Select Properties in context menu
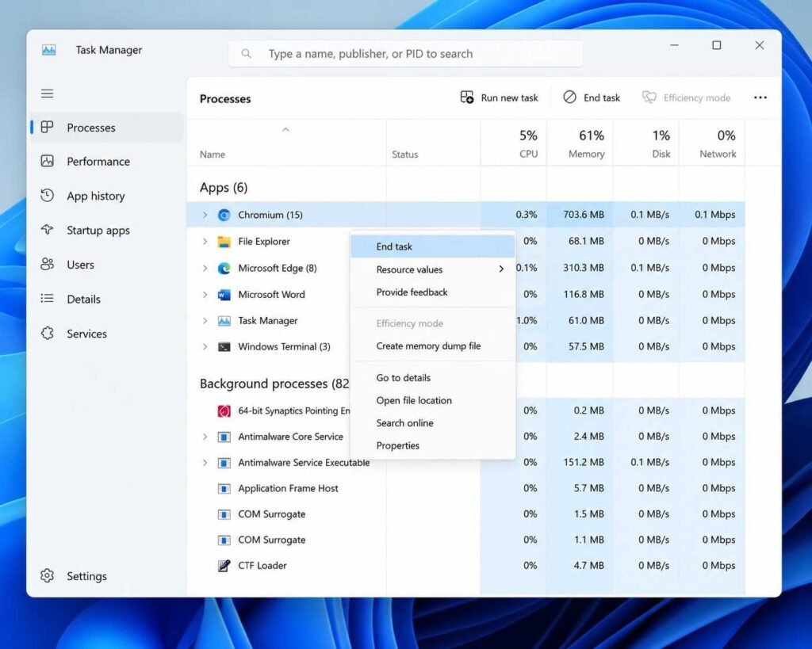Image resolution: width=812 pixels, height=649 pixels. pyautogui.click(x=432, y=445)
